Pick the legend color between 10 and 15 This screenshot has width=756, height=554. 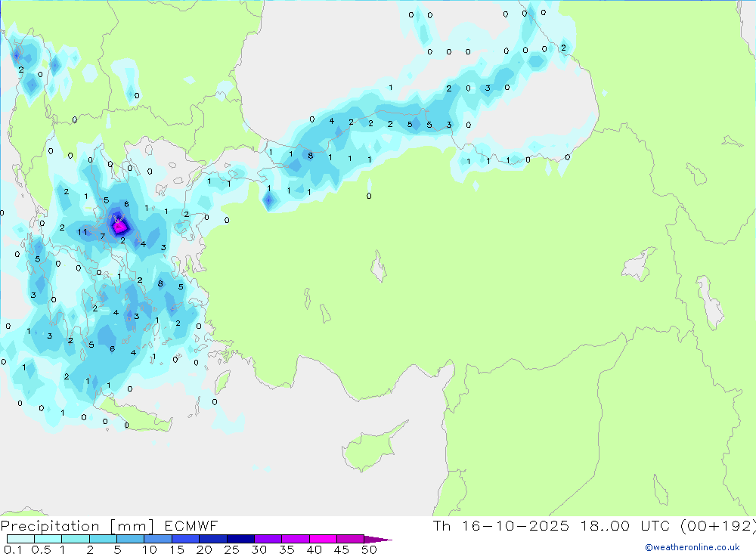(x=158, y=539)
